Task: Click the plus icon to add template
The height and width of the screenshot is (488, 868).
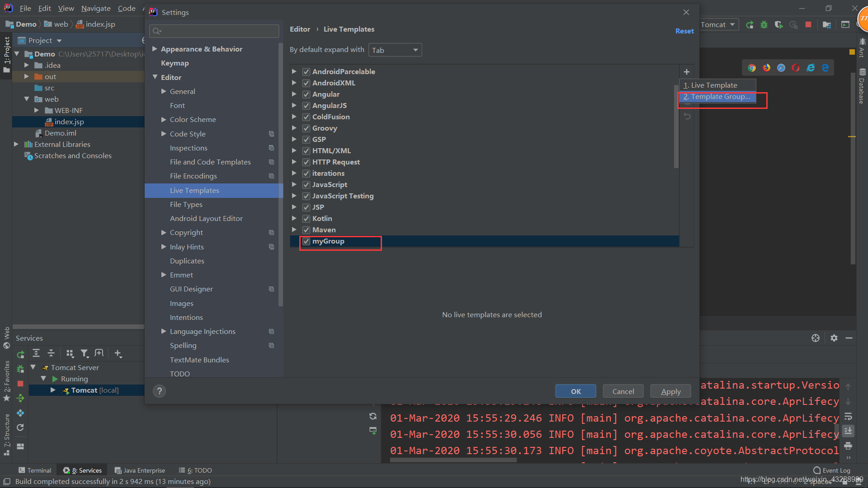Action: [x=686, y=72]
